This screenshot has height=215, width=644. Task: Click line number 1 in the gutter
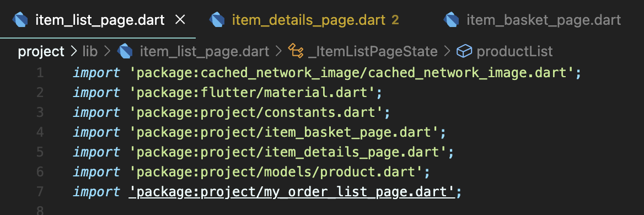coord(40,73)
